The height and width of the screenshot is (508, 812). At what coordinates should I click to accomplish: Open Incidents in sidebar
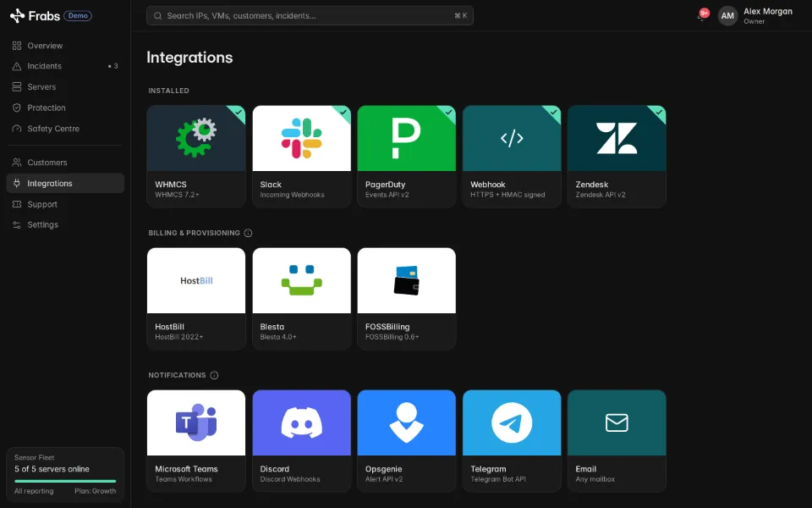(x=65, y=66)
